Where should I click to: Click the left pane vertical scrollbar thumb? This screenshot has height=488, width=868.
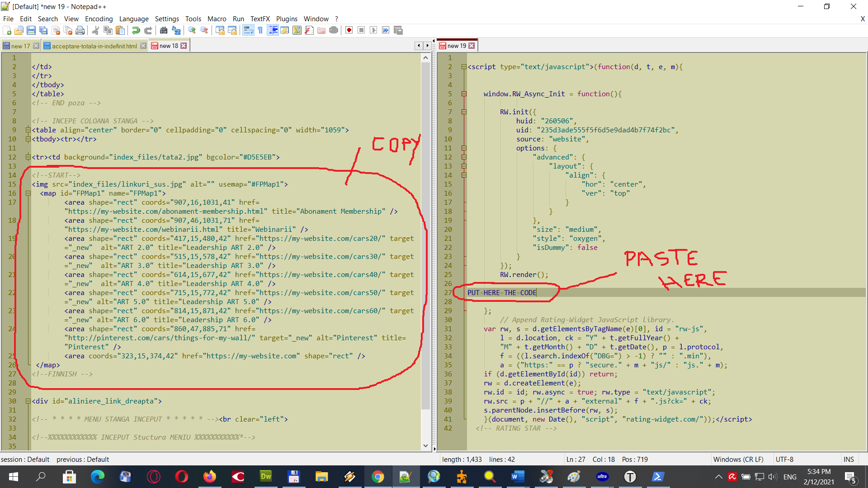pyautogui.click(x=425, y=236)
